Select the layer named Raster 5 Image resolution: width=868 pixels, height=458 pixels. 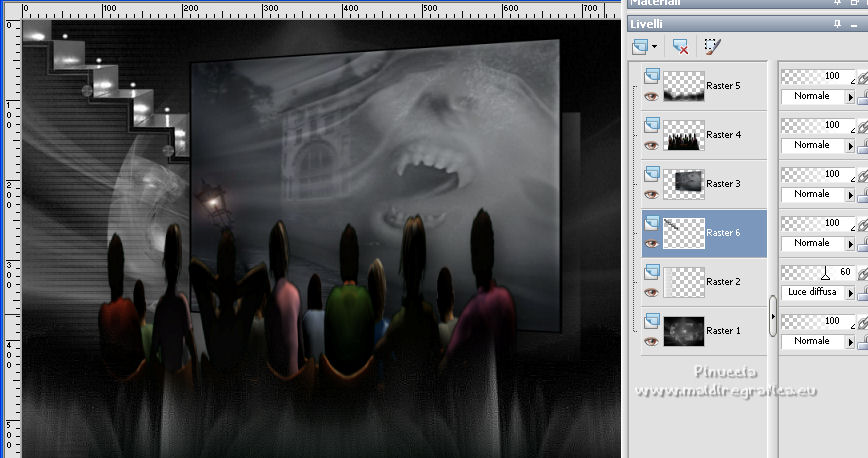point(723,86)
